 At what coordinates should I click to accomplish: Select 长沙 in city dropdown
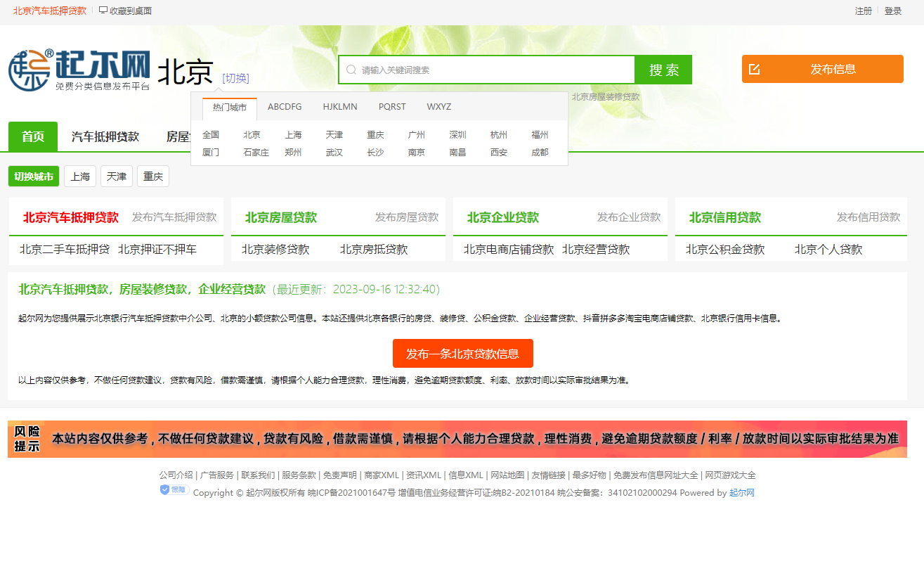375,152
